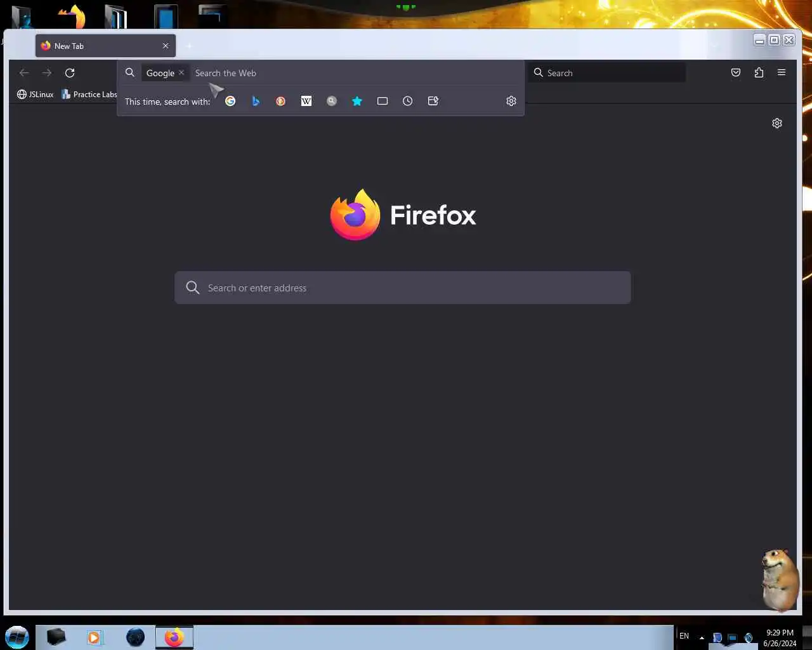Minimize the Firefox window
812x650 pixels.
pyautogui.click(x=759, y=40)
